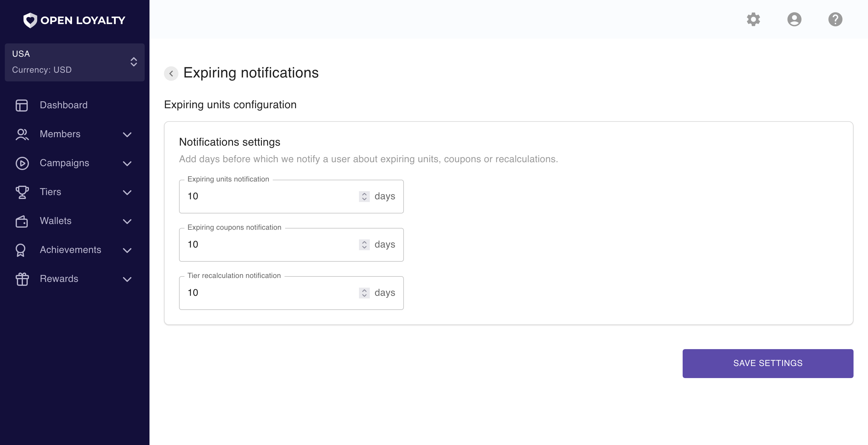Click the Achievements badge icon
The image size is (868, 445).
coord(20,250)
